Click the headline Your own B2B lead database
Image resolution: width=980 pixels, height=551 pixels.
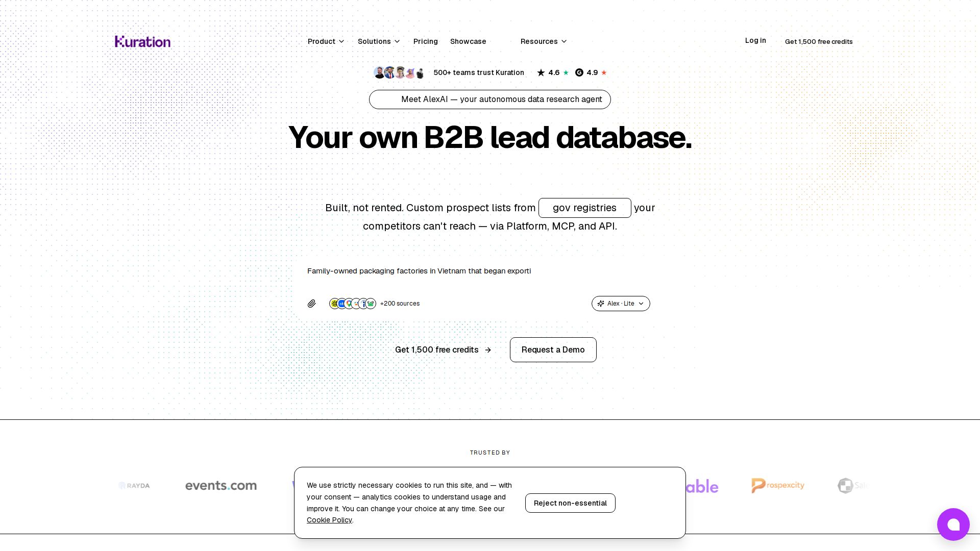click(x=490, y=137)
